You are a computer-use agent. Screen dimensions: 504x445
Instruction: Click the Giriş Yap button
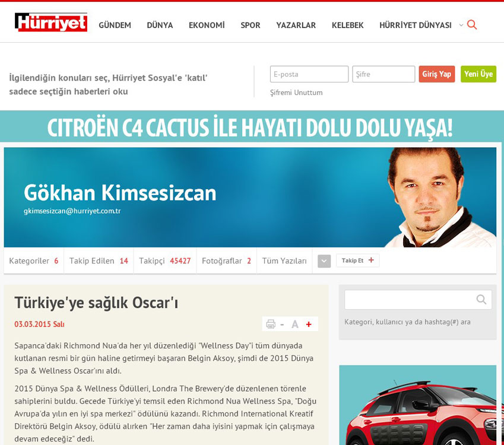[436, 74]
